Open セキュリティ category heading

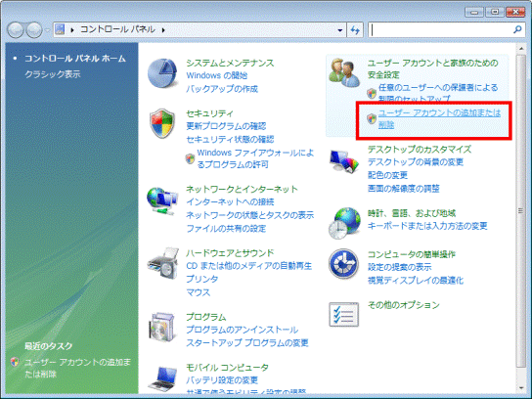pyautogui.click(x=209, y=113)
